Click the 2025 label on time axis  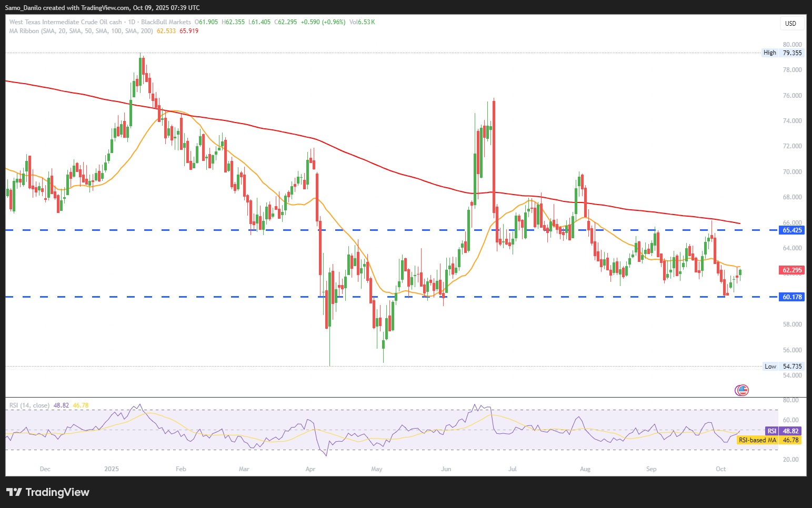[x=112, y=469]
